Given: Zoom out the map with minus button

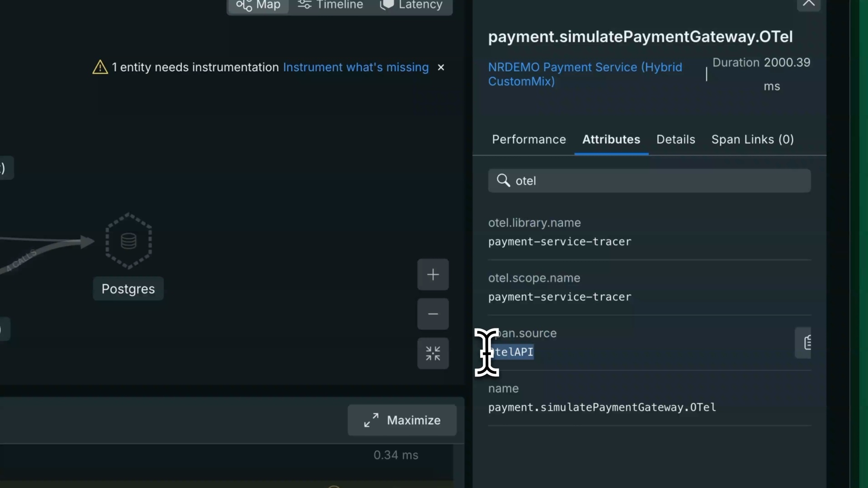Looking at the screenshot, I should coord(433,314).
